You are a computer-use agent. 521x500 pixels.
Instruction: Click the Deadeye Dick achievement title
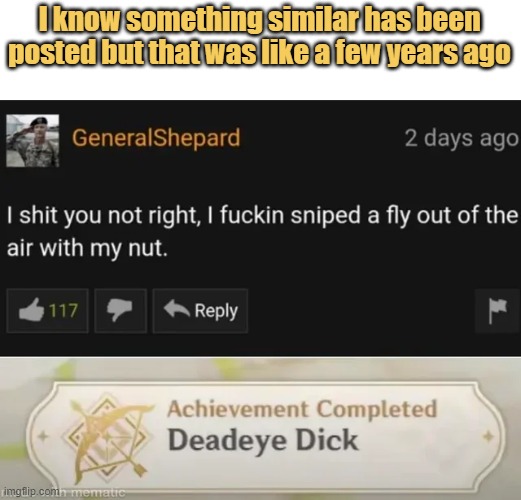tap(263, 441)
